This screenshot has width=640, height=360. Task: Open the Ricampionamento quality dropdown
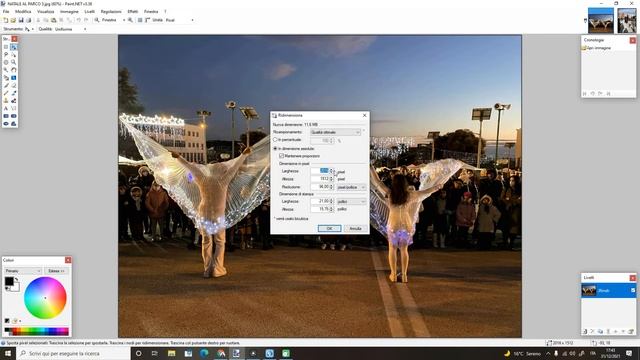coord(336,132)
